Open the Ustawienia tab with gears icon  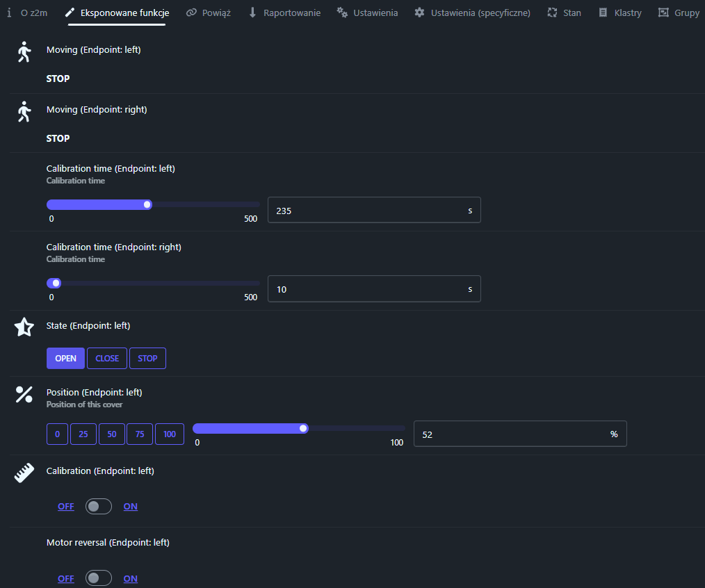point(367,13)
